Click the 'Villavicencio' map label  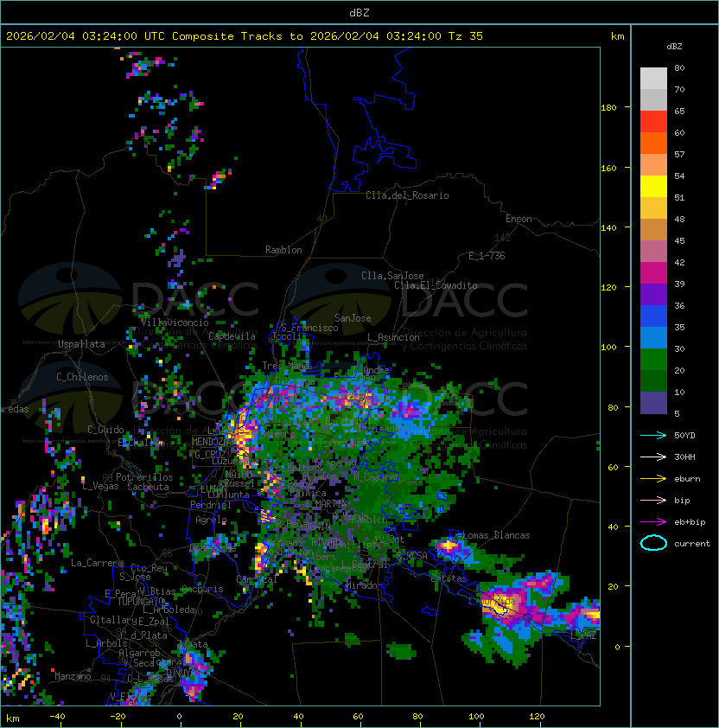coord(175,322)
